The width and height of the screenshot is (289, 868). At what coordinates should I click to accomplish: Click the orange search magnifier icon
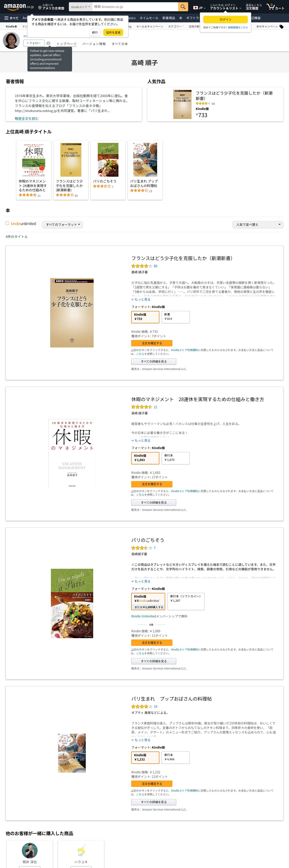pyautogui.click(x=183, y=7)
